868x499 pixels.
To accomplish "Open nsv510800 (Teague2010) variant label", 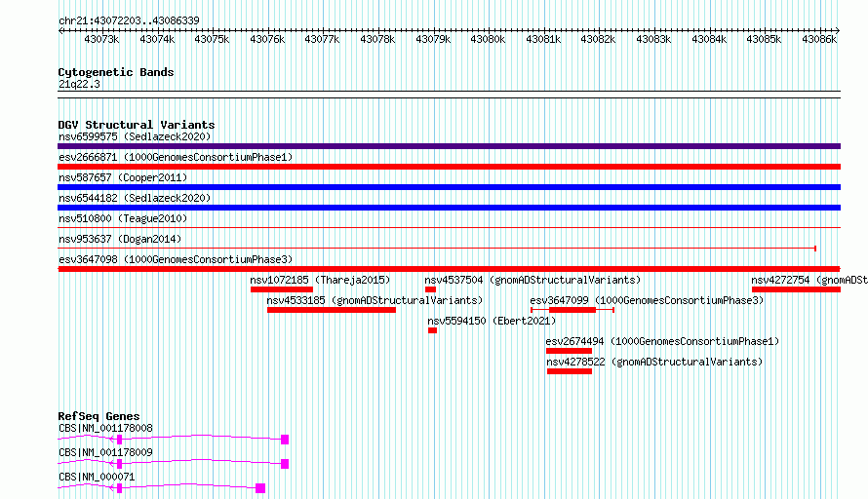I will pos(123,218).
